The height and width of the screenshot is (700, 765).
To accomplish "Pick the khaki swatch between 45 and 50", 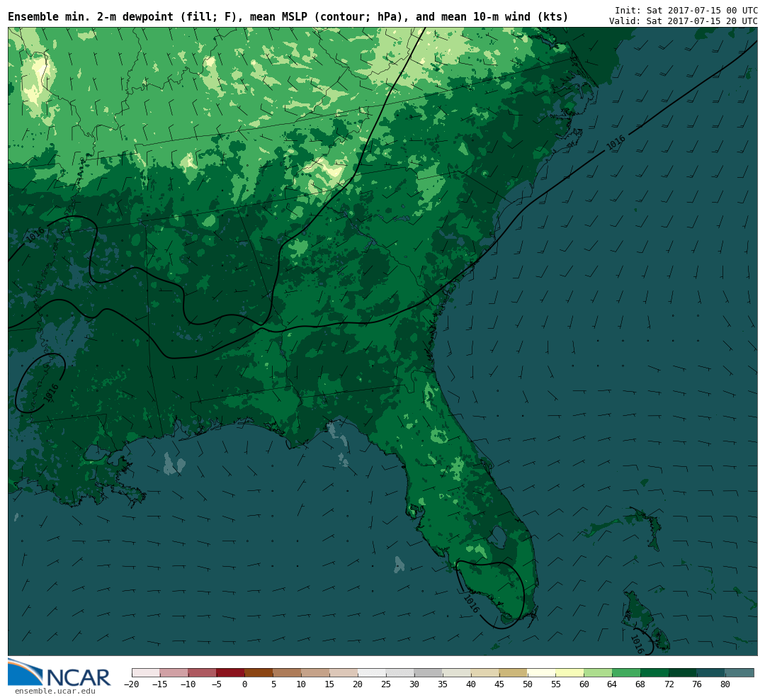I will pos(514,672).
